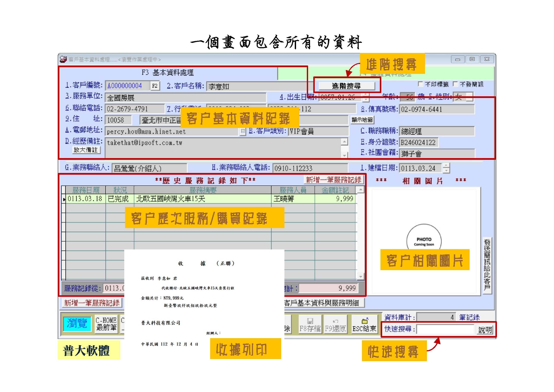Click the down arrow of the 經歷備註 scrollbar
554x392 pixels.
(344, 155)
